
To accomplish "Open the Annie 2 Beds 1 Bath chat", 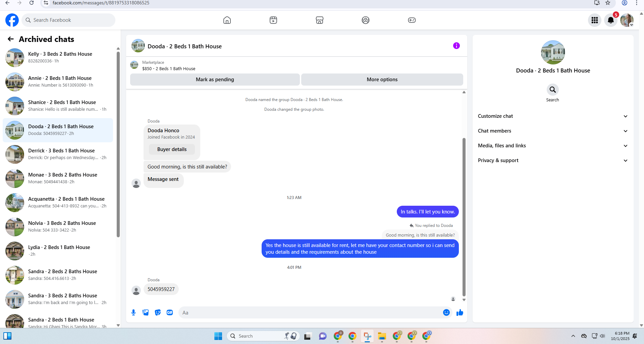I will (58, 82).
